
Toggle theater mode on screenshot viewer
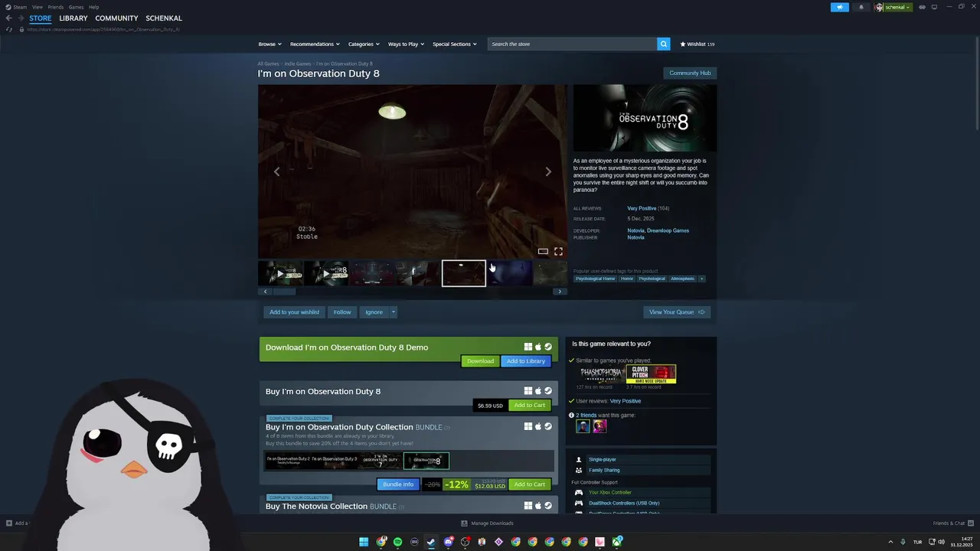click(x=543, y=251)
